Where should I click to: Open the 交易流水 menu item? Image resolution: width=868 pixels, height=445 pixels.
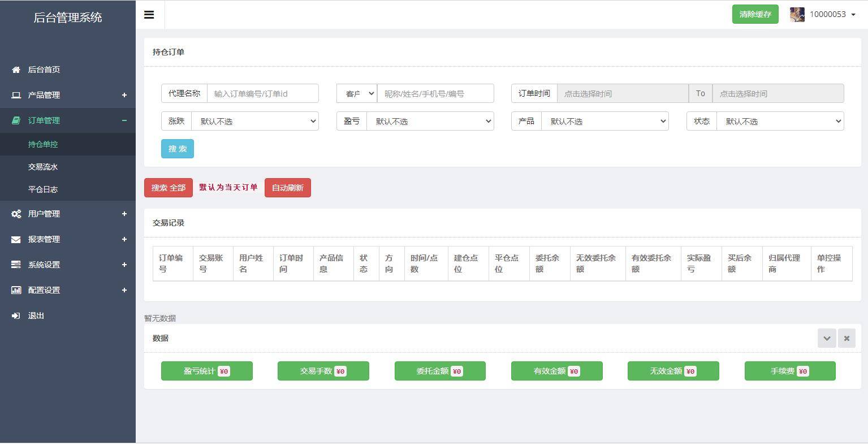(42, 167)
